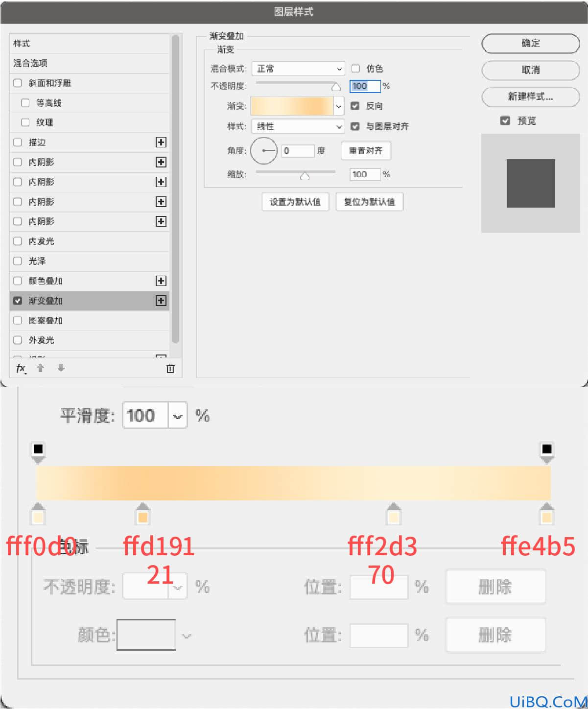Click the 平滑度 value field
Viewport: 588px width, 709px height.
[x=145, y=416]
